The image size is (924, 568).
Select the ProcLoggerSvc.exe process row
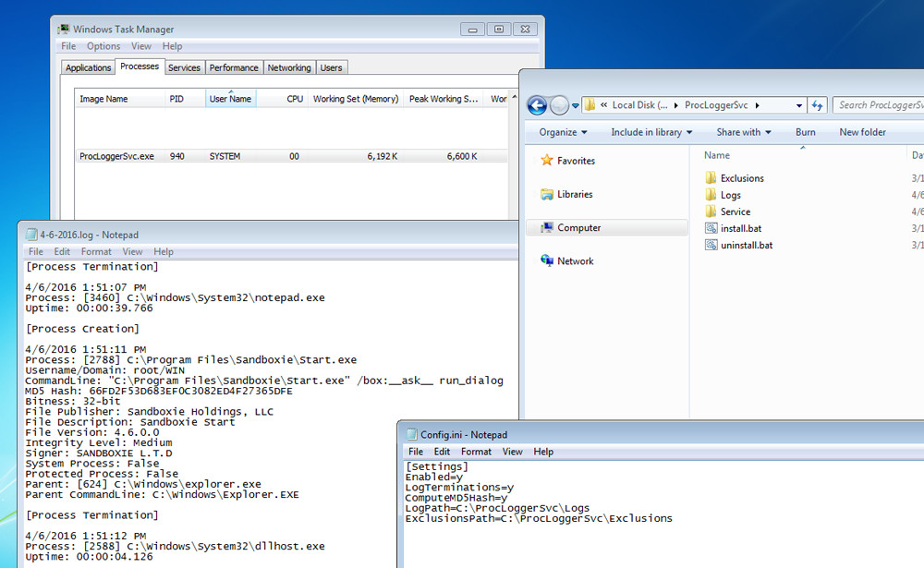292,156
